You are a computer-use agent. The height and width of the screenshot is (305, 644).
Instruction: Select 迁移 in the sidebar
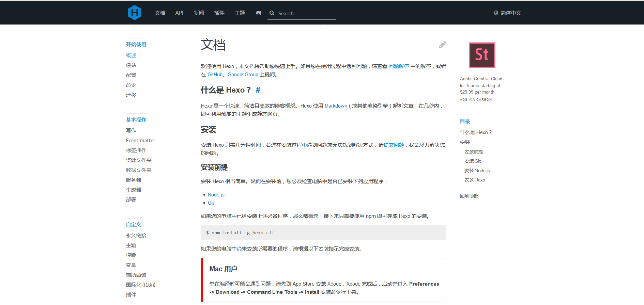131,95
